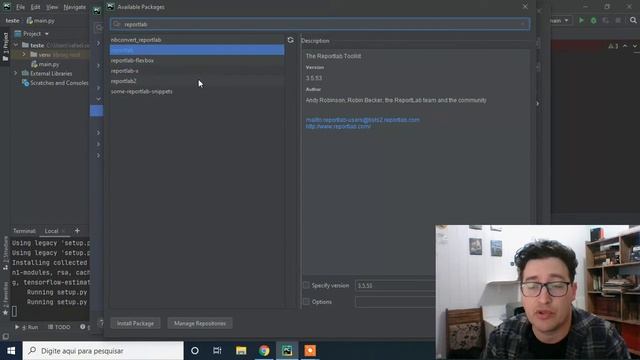Reload the package list with the refresh icon
The width and height of the screenshot is (640, 360).
pos(290,40)
